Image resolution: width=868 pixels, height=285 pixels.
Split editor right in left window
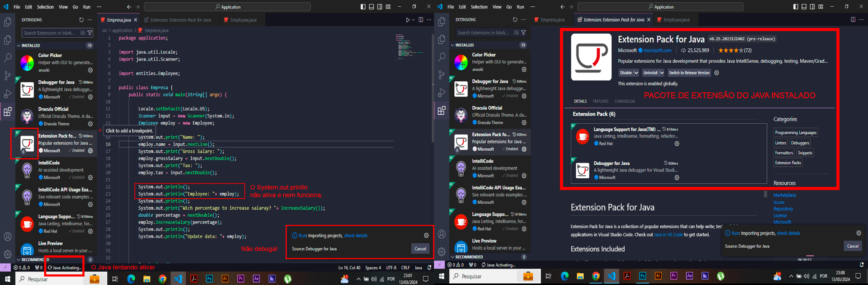(x=421, y=20)
